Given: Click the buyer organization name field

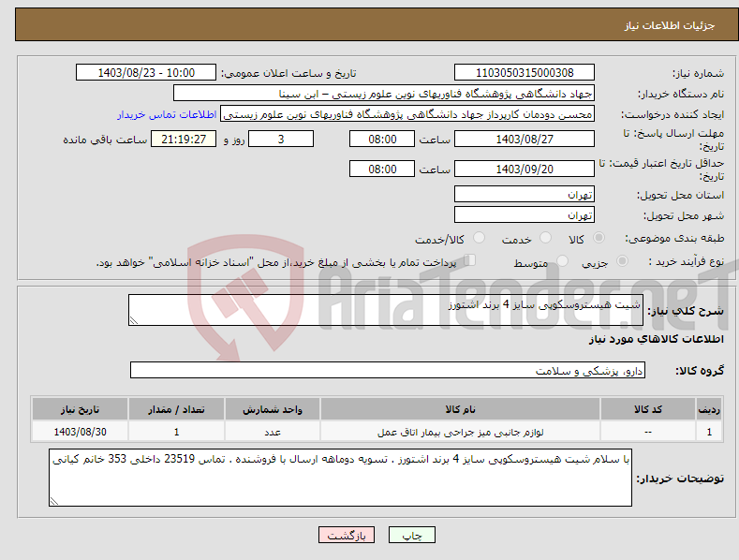Looking at the screenshot, I should (384, 94).
